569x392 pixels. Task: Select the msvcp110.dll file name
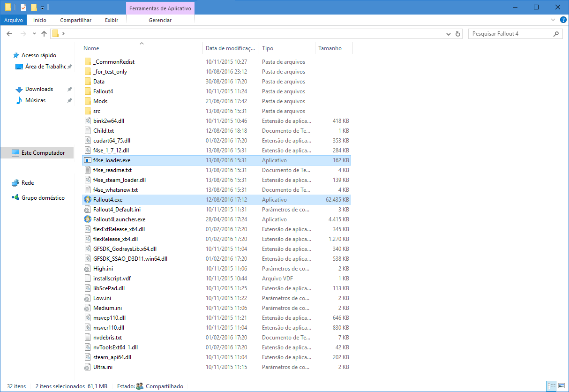(x=109, y=318)
